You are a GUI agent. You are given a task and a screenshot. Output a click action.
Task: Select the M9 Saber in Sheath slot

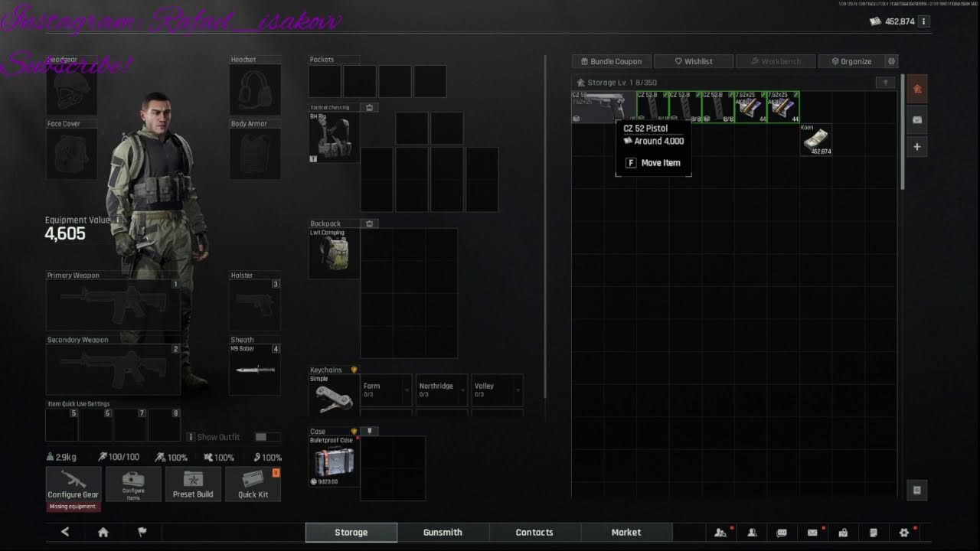point(255,370)
